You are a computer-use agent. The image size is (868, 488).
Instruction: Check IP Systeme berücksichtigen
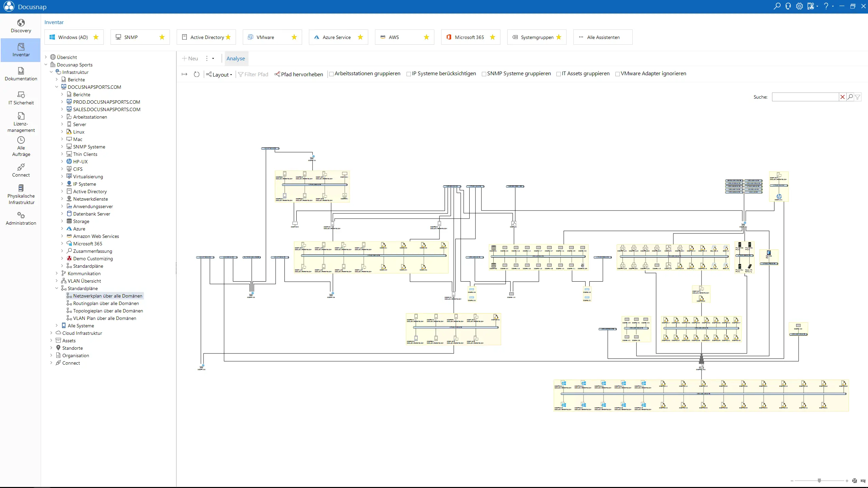(409, 74)
